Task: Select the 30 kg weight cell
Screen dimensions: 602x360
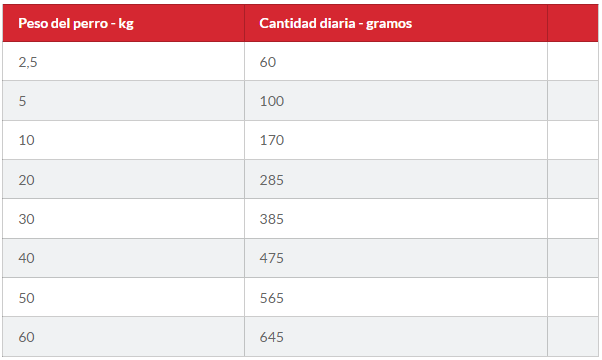Action: pos(123,219)
